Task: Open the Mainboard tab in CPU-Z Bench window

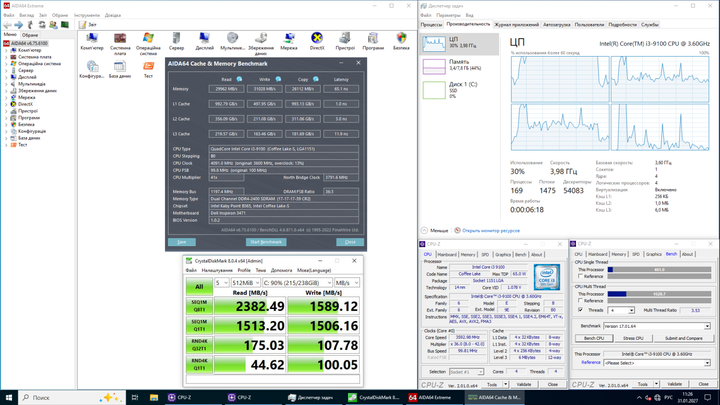Action: click(597, 254)
